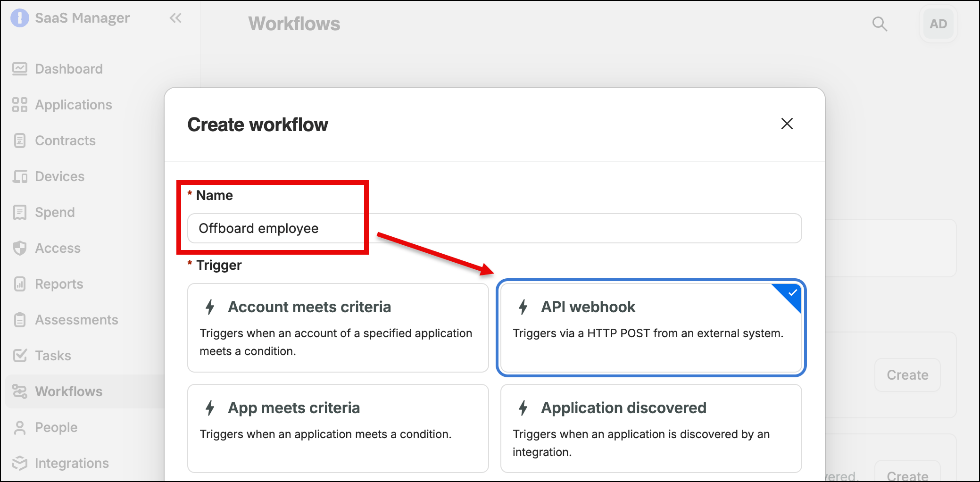Click the lightning icon on Account meets criteria
The image size is (980, 482).
210,307
